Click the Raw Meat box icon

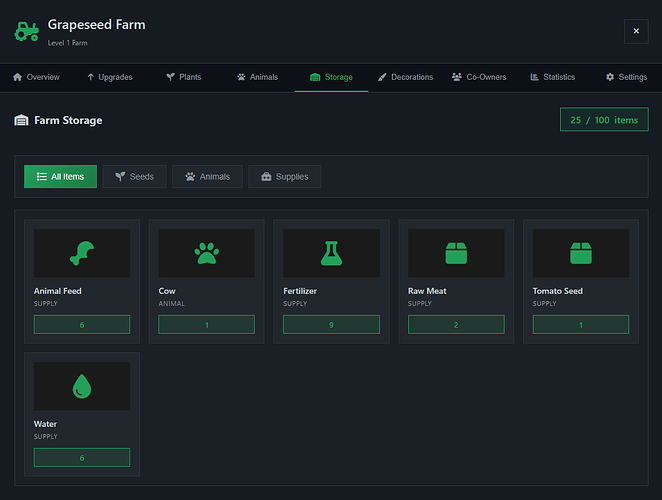click(456, 253)
